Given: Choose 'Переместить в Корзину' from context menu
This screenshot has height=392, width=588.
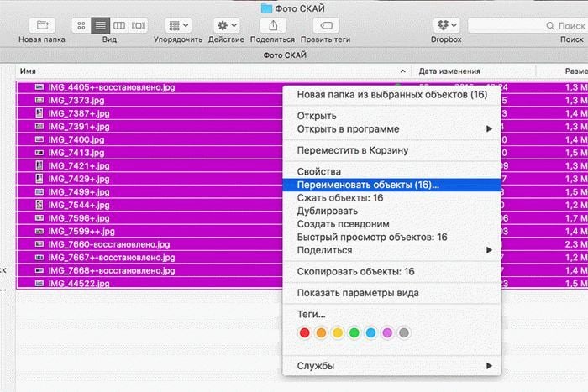Looking at the screenshot, I should 353,150.
